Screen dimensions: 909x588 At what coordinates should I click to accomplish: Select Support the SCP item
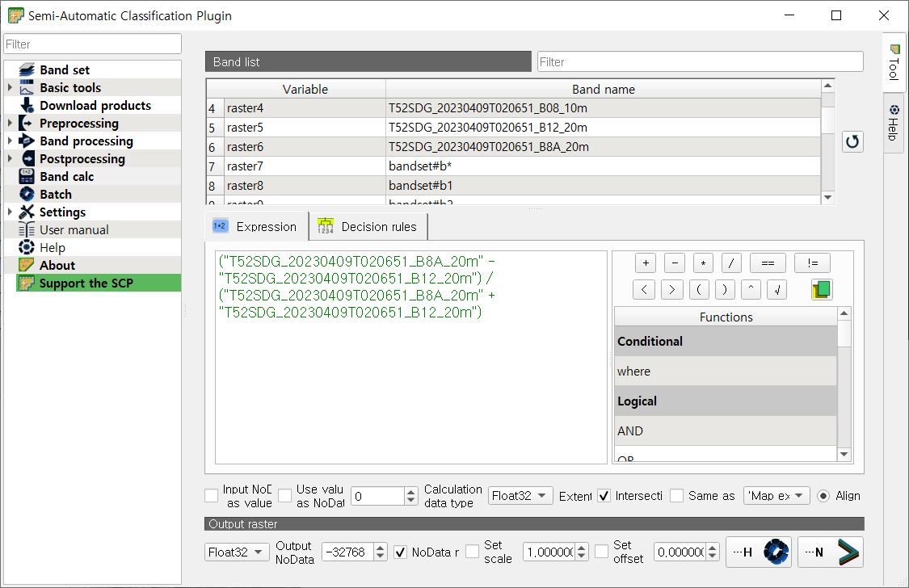(99, 283)
